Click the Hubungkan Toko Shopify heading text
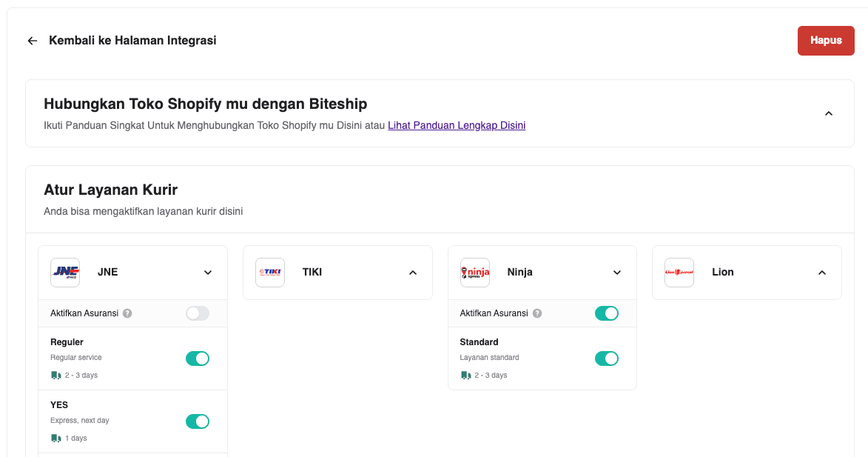Viewport: 868px width, 457px height. click(x=206, y=104)
